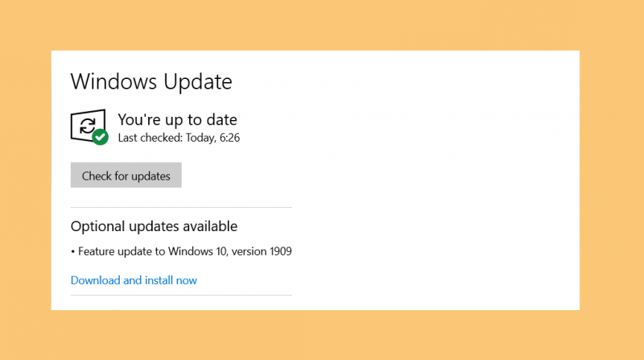
Task: Click the Feature update to Windows 10 entry
Action: pyautogui.click(x=181, y=251)
